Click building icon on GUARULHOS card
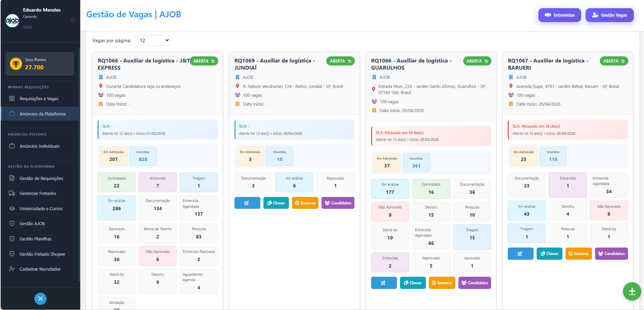Screen dimensions: 644x310 374,77
